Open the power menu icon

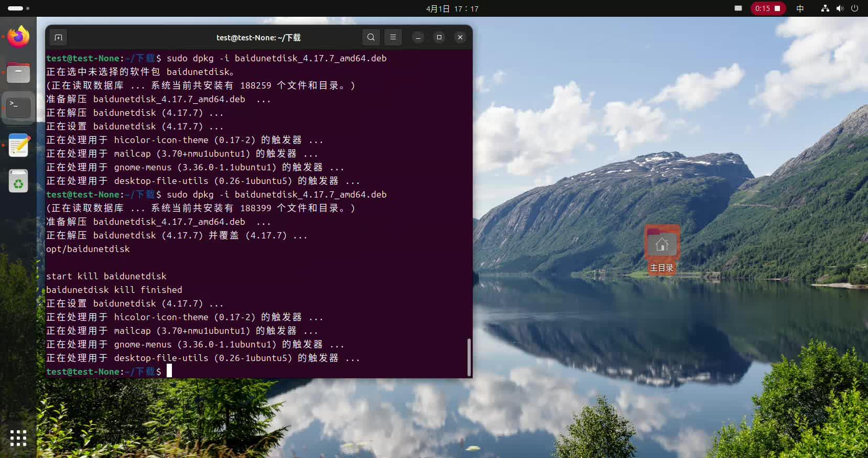pos(854,8)
